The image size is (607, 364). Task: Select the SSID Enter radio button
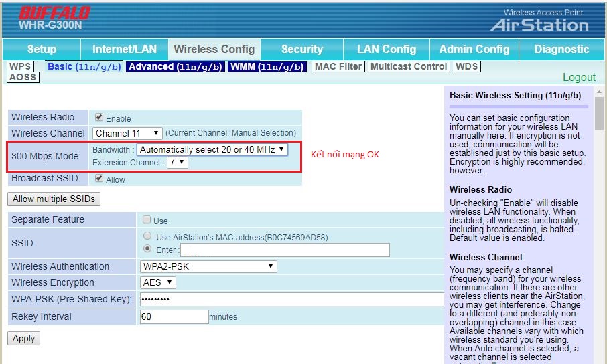pos(147,248)
